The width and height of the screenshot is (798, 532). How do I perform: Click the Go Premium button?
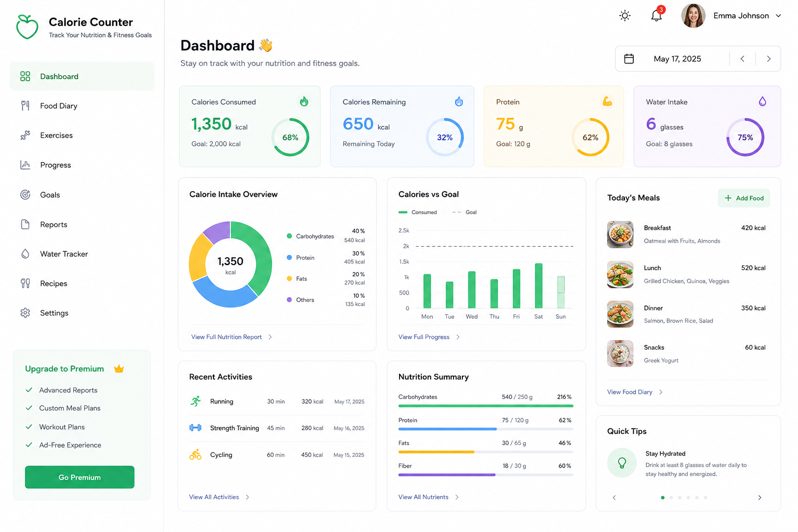click(79, 477)
